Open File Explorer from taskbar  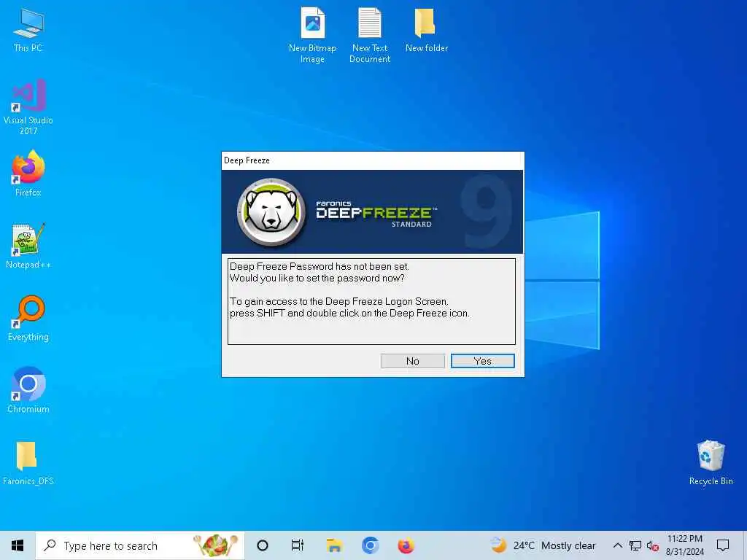pyautogui.click(x=334, y=545)
